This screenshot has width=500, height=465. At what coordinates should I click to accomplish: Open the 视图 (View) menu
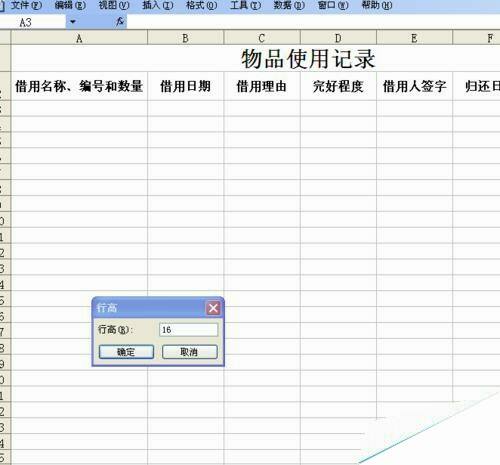(114, 5)
